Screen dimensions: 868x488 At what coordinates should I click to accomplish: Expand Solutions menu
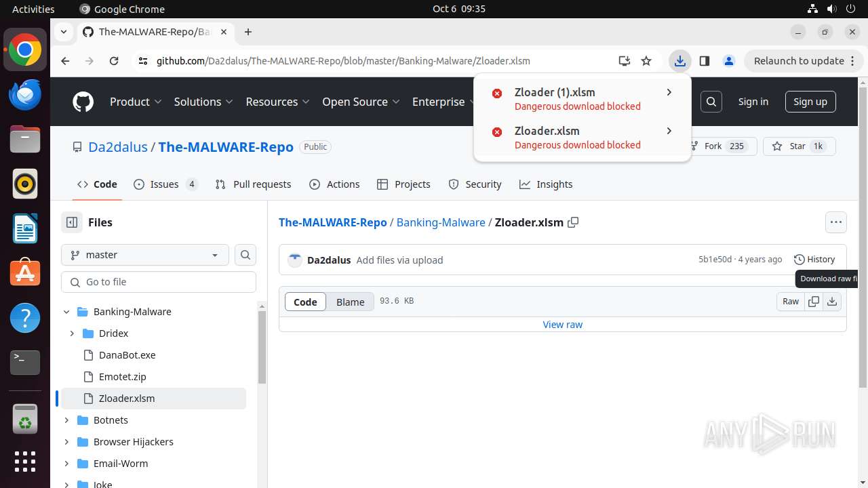[x=203, y=102]
